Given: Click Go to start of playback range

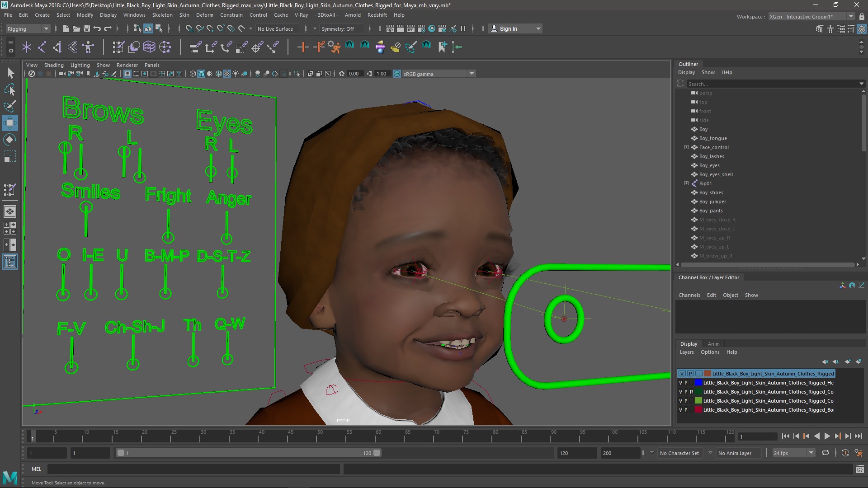Looking at the screenshot, I should [785, 436].
